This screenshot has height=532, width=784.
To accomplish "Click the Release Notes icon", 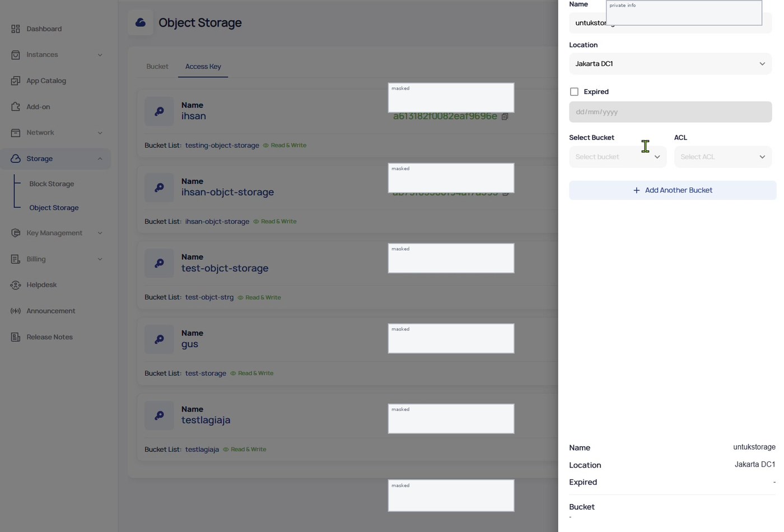I will point(16,337).
